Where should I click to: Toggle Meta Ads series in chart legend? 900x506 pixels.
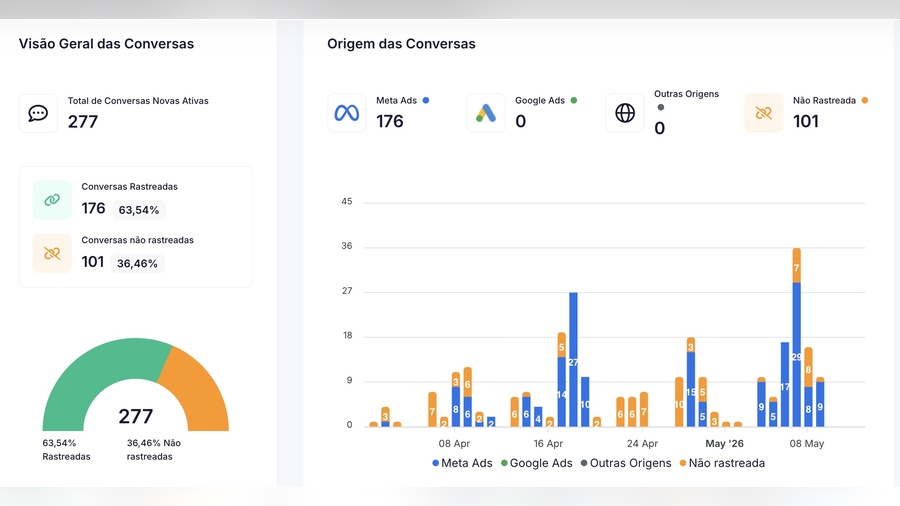click(x=462, y=463)
